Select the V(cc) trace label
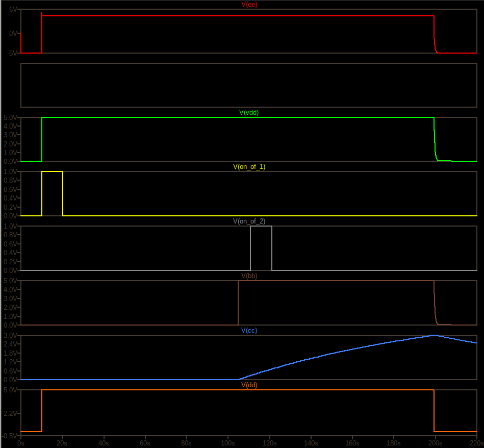Viewport: 484px width, 448px height. [249, 330]
